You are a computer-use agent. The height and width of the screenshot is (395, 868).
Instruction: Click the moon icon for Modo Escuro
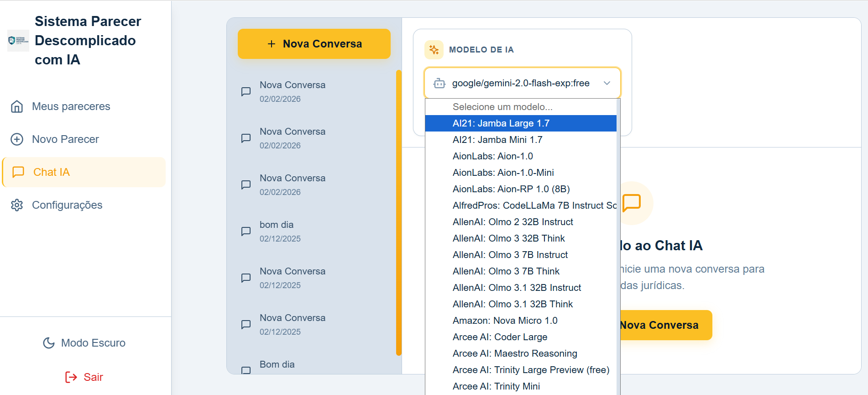coord(49,343)
